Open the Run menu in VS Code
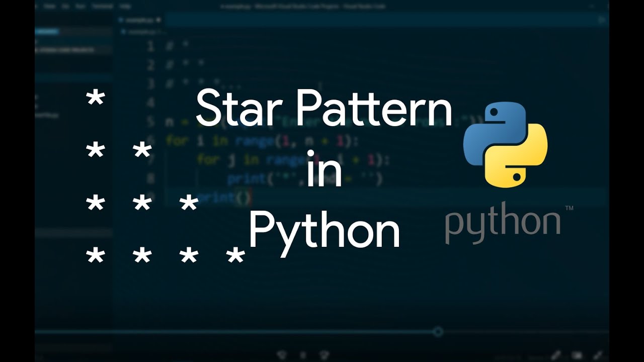The height and width of the screenshot is (362, 644). pyautogui.click(x=80, y=6)
